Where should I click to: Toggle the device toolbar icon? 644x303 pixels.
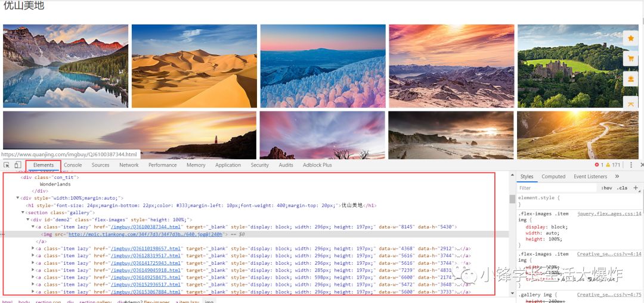pyautogui.click(x=18, y=165)
